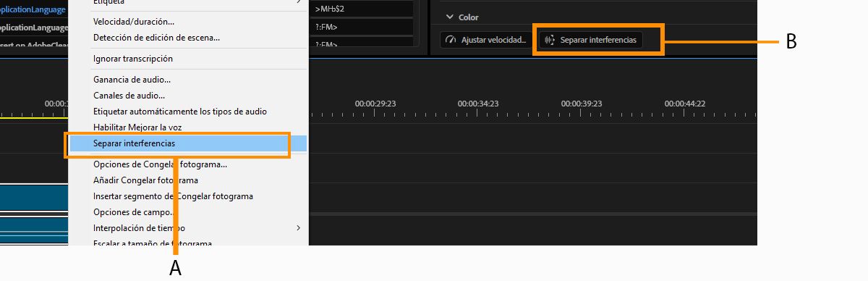Viewport: 868px width, 281px height.
Task: Click the waveform icon on Separar interferencias
Action: pos(550,41)
